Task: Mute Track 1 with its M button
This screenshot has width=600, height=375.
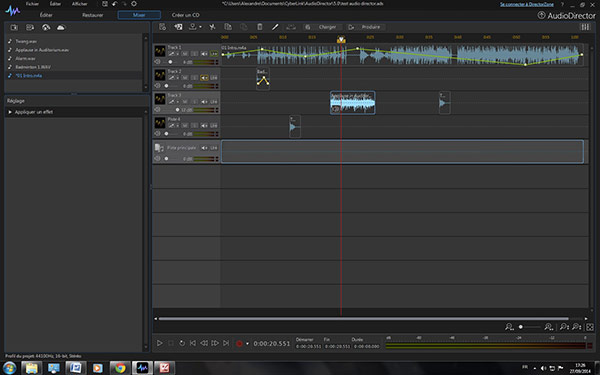Action: coord(185,54)
